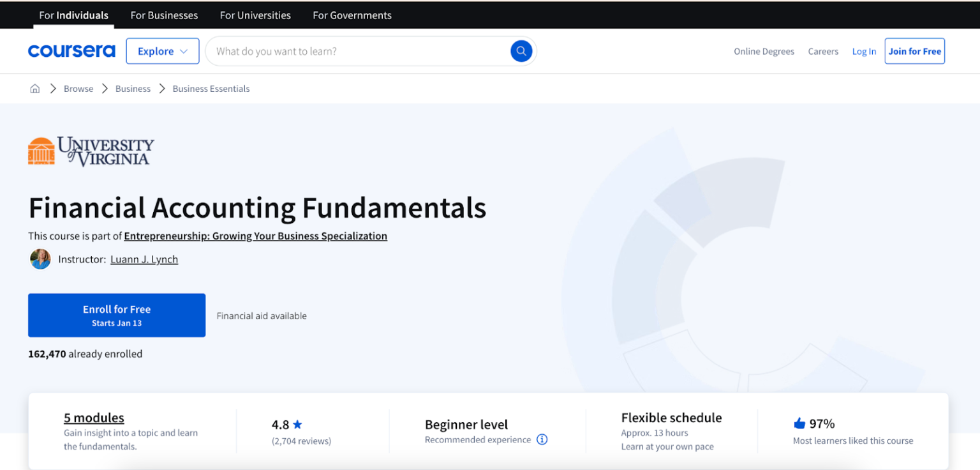Click the blue star rating icon
The height and width of the screenshot is (470, 980).
(x=297, y=424)
